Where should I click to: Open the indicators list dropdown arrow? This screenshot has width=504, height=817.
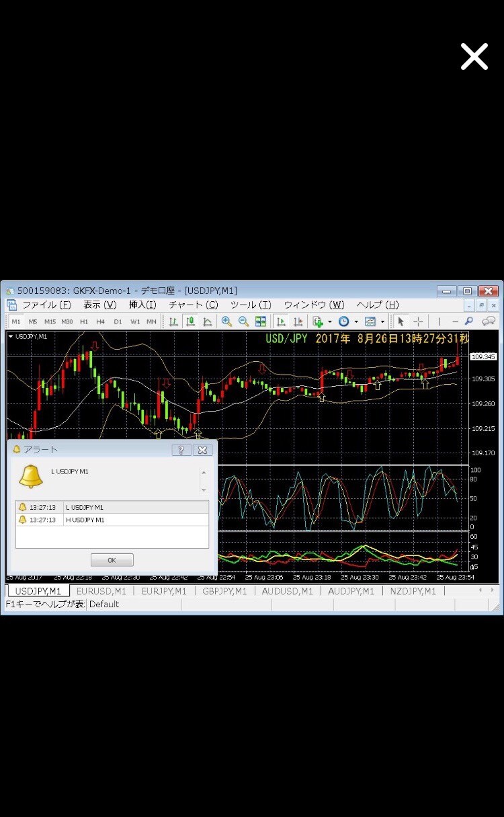[x=329, y=321]
